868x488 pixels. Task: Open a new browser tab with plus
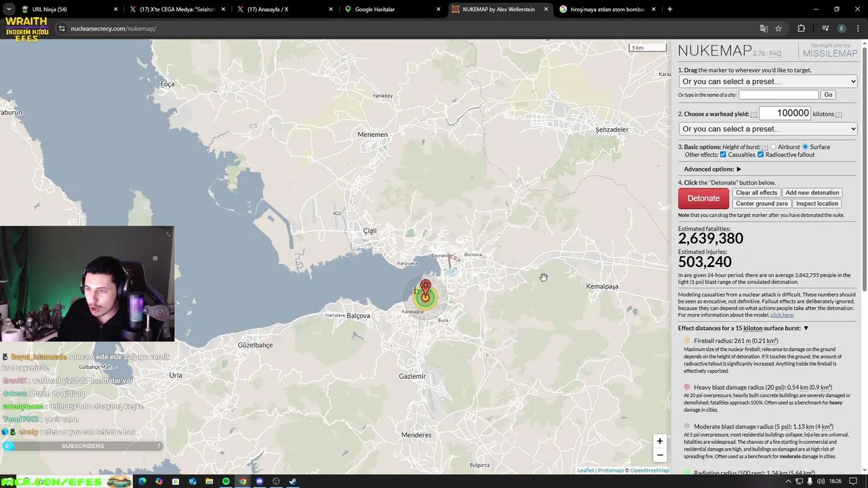[669, 9]
